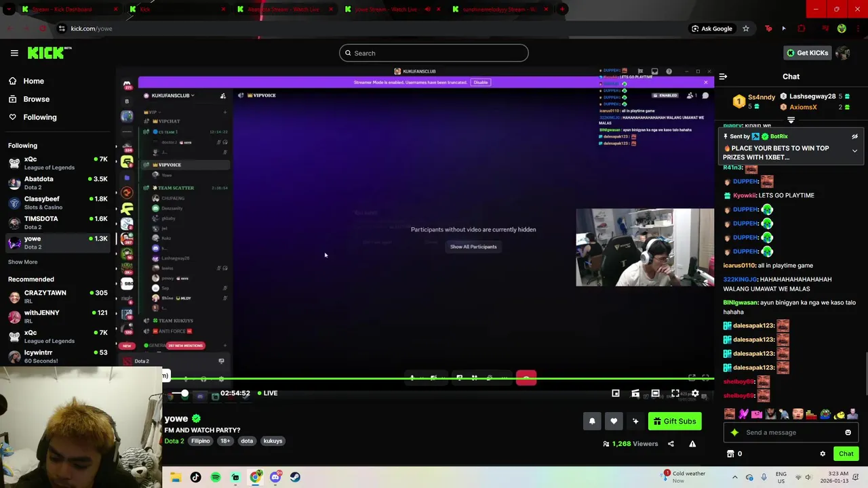This screenshot has width=868, height=488.
Task: Report the stream with warning triangle icon
Action: tap(692, 444)
